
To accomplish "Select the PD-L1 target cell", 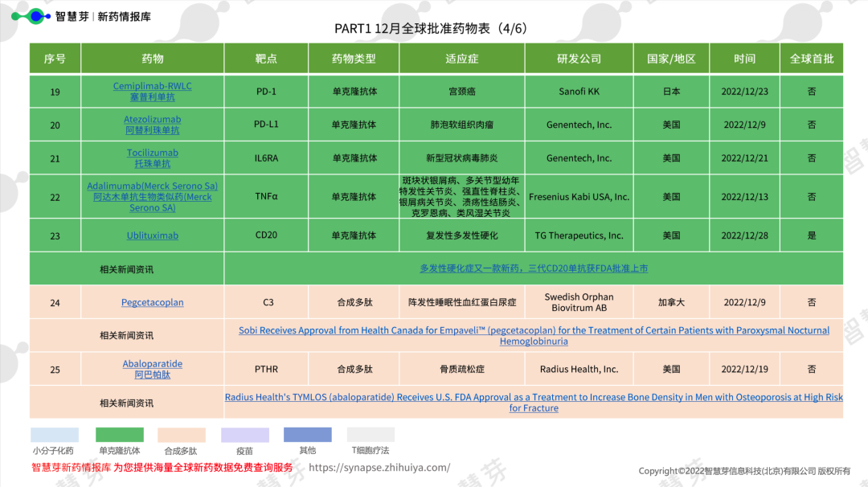I will click(266, 125).
